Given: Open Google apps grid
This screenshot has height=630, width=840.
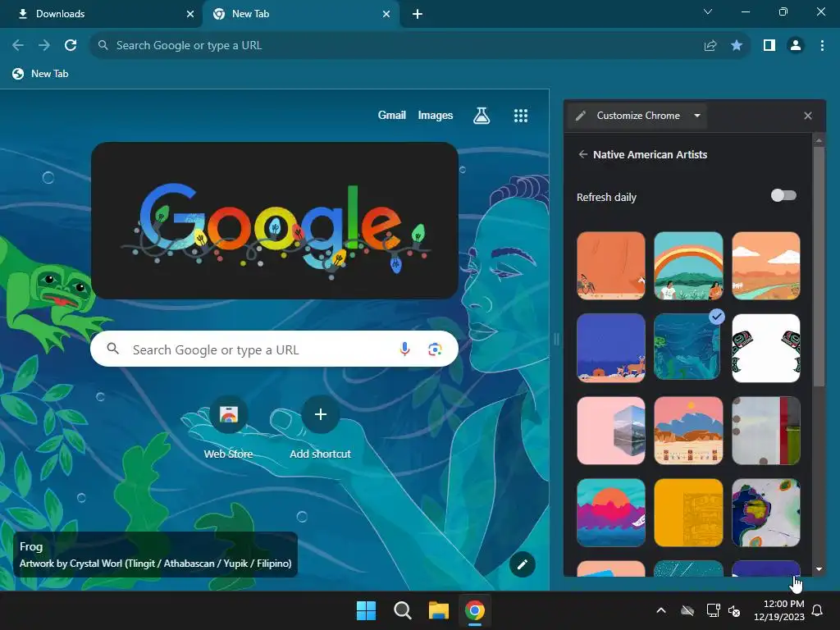Looking at the screenshot, I should [x=521, y=115].
